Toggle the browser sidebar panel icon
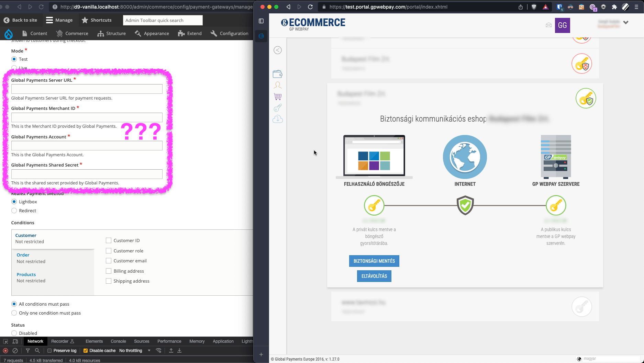644x363 pixels. point(261,21)
